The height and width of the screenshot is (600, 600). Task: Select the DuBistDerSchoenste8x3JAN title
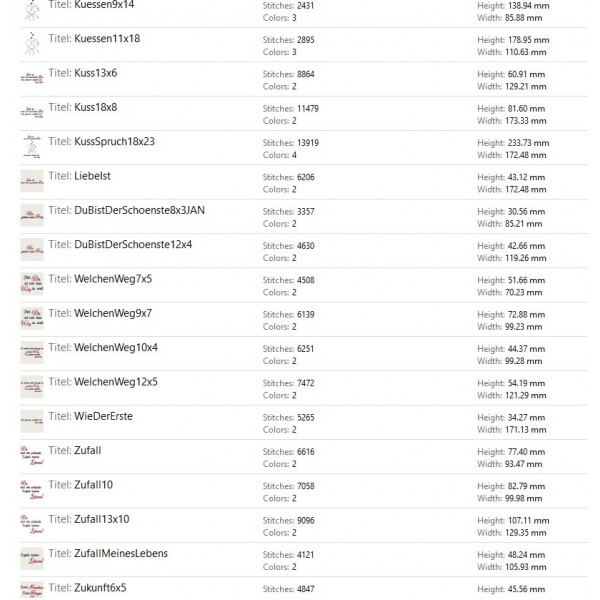[139, 210]
